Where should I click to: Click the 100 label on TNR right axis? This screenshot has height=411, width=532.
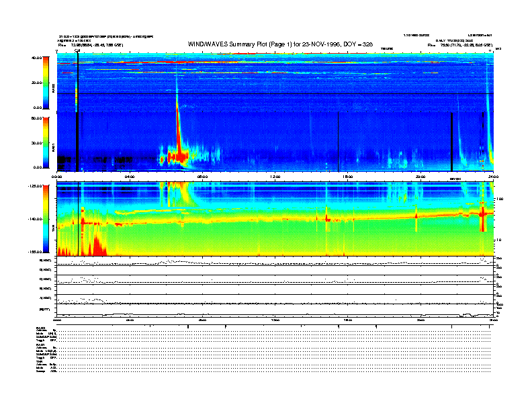(x=500, y=199)
